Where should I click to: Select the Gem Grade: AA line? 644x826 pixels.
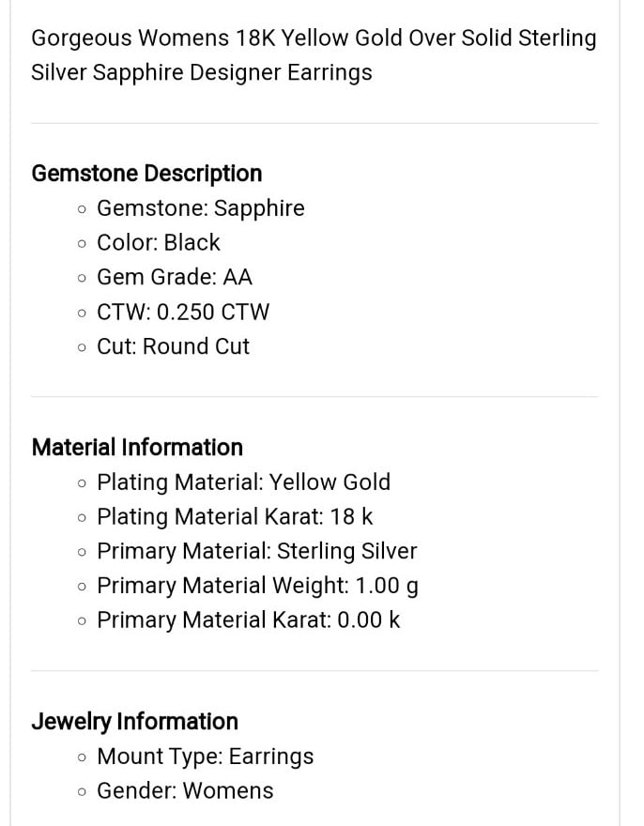click(175, 277)
